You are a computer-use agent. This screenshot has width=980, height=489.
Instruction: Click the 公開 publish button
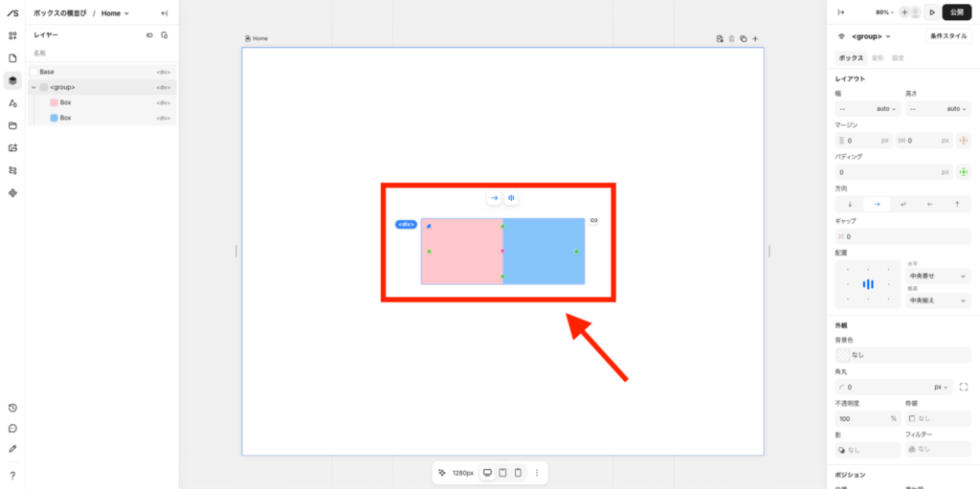pos(956,12)
